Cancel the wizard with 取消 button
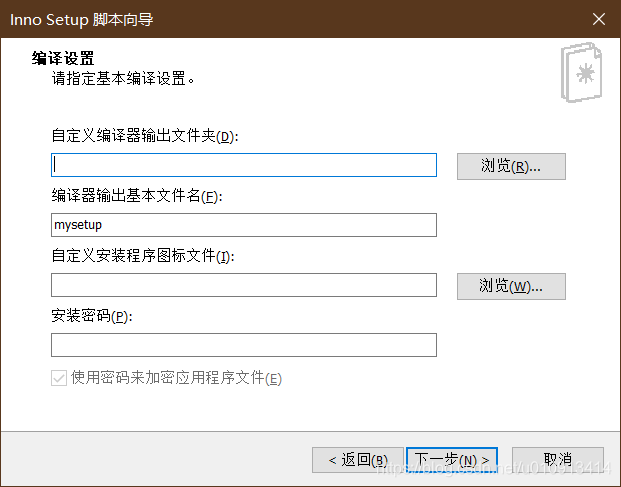This screenshot has width=621, height=487. [x=558, y=460]
